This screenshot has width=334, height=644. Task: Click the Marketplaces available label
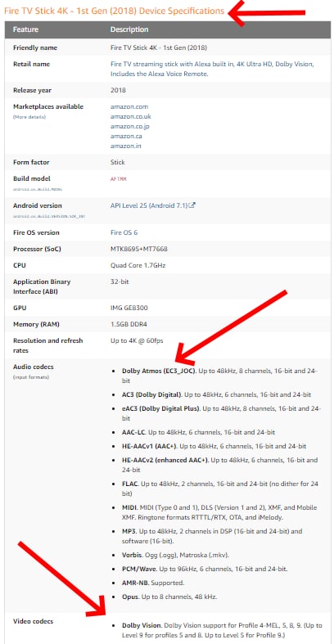point(48,106)
